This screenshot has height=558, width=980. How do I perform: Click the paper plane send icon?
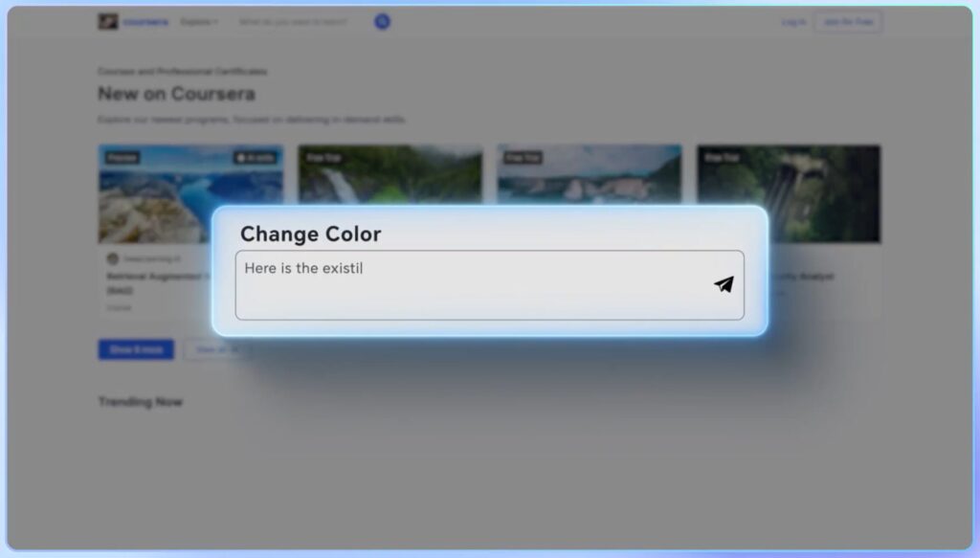point(724,284)
